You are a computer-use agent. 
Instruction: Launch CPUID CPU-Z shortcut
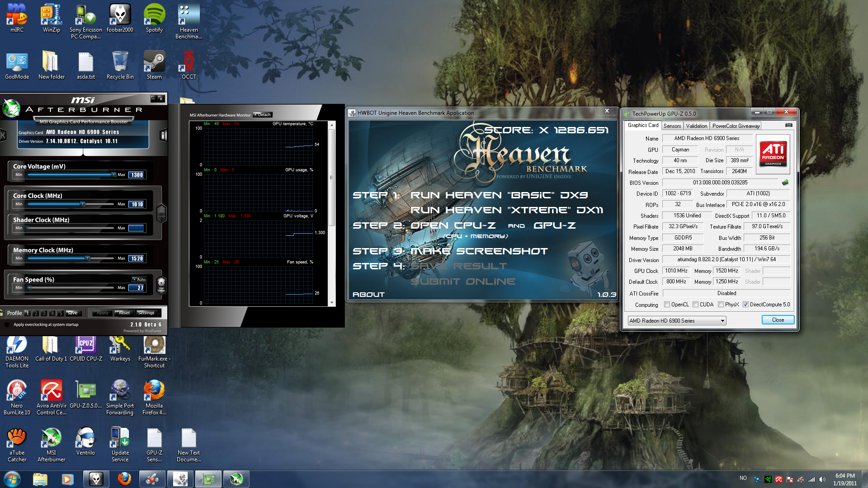85,349
